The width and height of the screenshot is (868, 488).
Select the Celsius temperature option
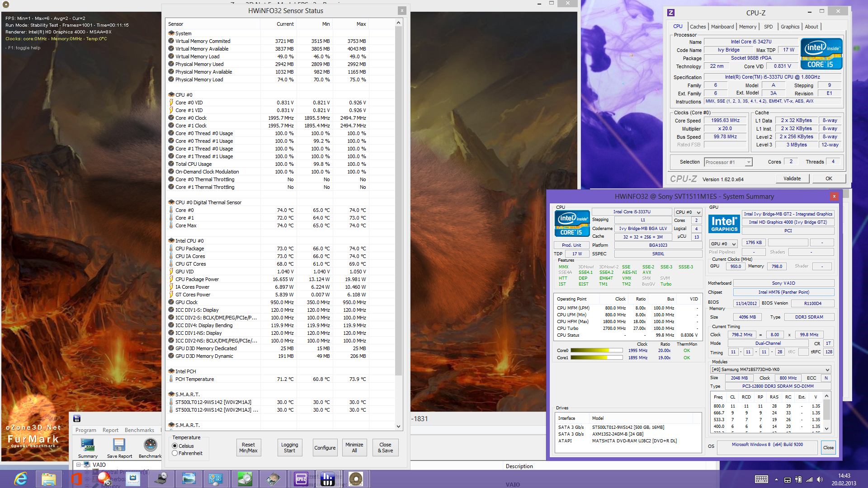[x=175, y=446]
